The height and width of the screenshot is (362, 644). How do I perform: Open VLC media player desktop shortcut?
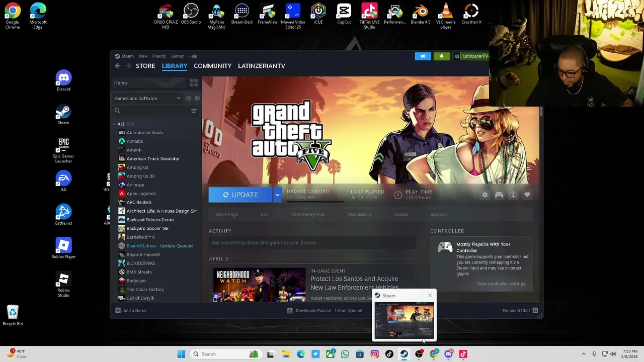click(x=446, y=16)
